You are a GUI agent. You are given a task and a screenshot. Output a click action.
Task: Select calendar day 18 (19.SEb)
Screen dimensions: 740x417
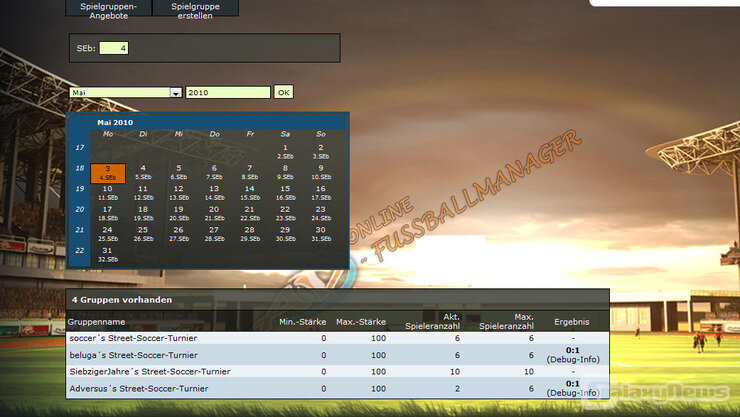(x=143, y=214)
